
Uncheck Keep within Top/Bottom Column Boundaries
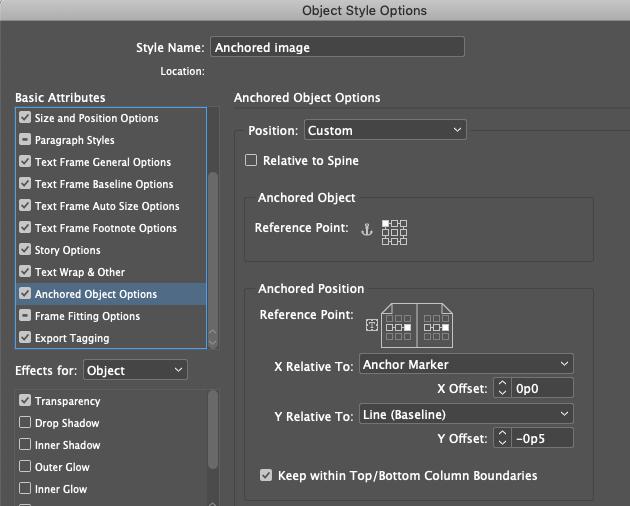point(266,475)
